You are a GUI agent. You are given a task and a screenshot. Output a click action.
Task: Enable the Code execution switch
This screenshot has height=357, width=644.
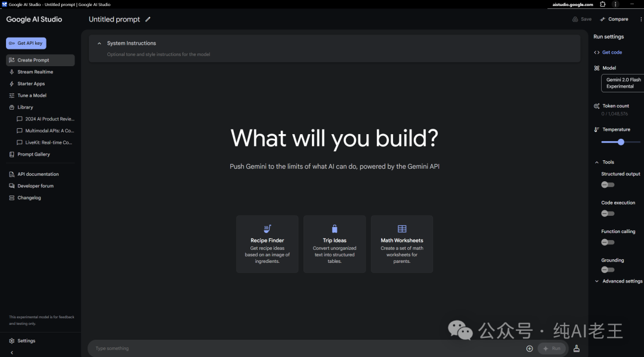tap(608, 213)
